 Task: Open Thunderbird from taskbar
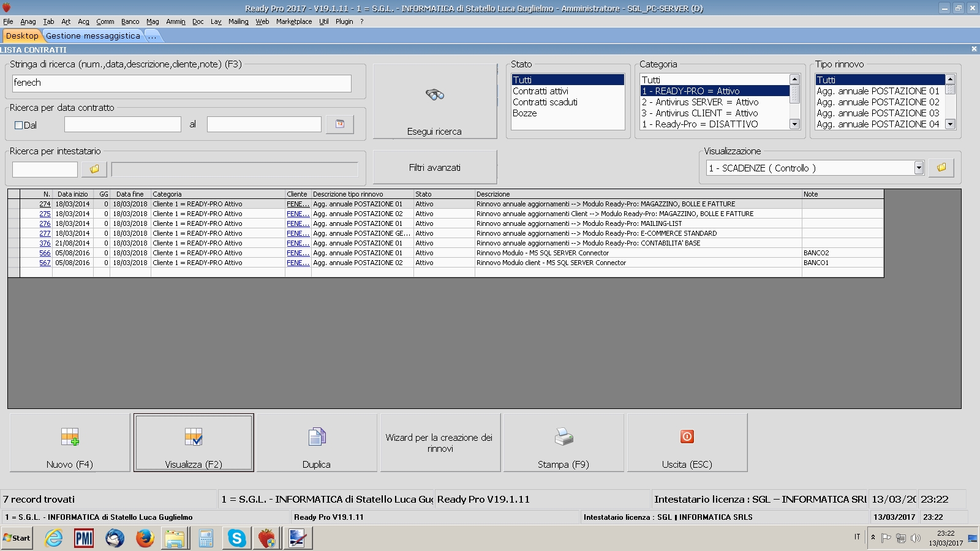pos(115,538)
